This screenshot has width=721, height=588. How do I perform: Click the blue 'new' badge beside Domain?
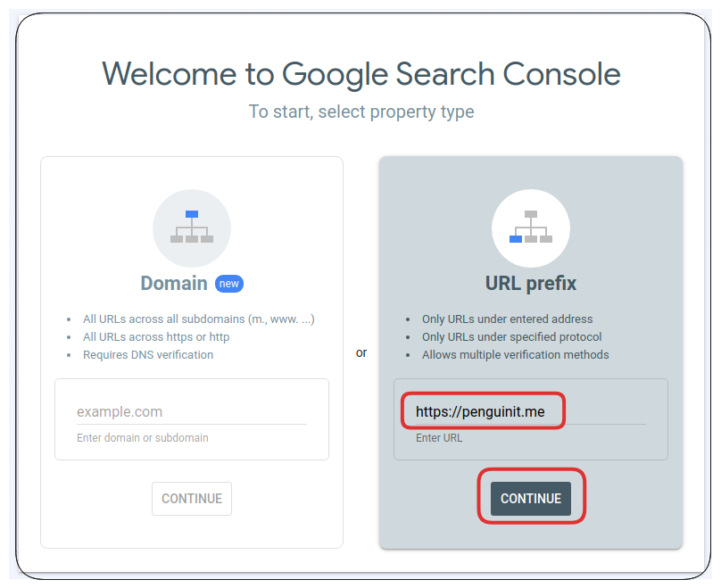point(229,284)
